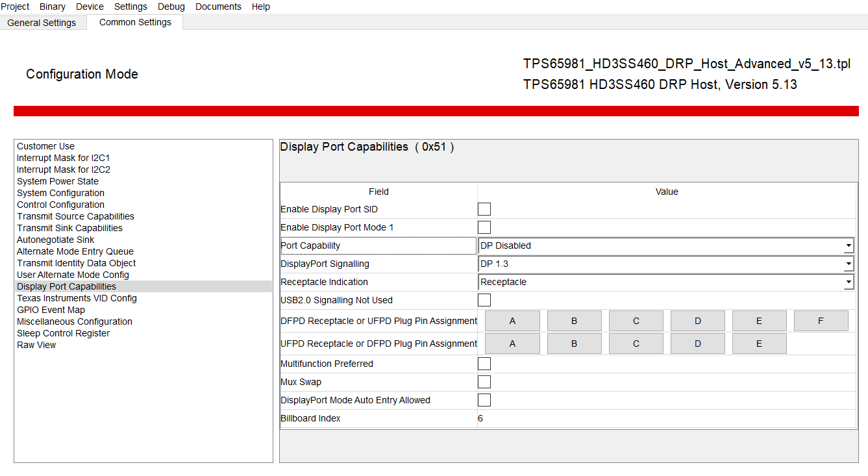The width and height of the screenshot is (868, 476).
Task: Click the Billboard Index value field
Action: pos(667,418)
